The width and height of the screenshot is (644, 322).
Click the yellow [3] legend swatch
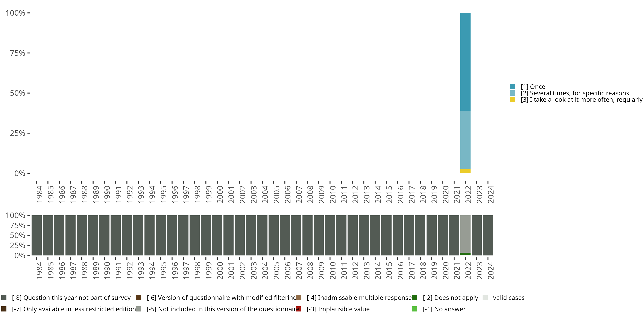(x=512, y=100)
